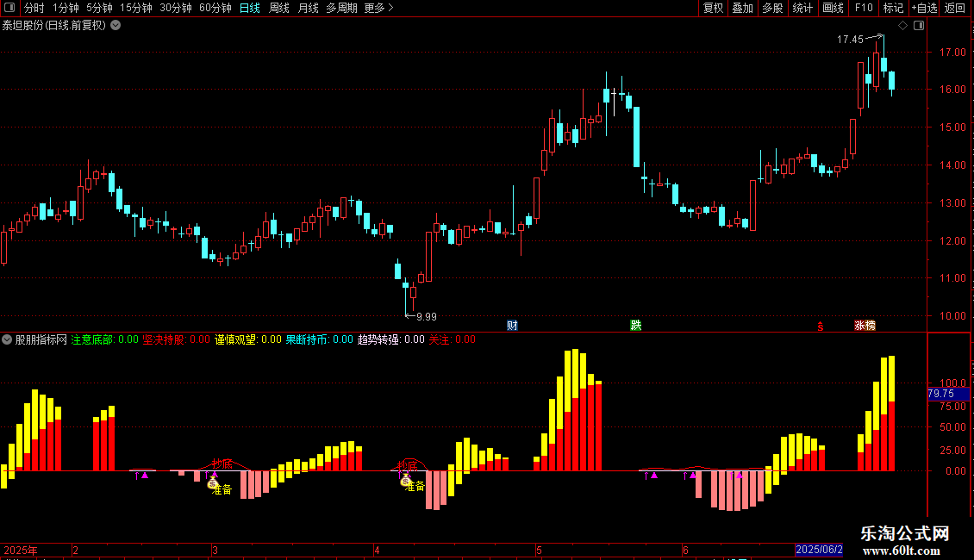This screenshot has height=560, width=974.
Task: Click the 复权 adjustment button
Action: (x=713, y=8)
